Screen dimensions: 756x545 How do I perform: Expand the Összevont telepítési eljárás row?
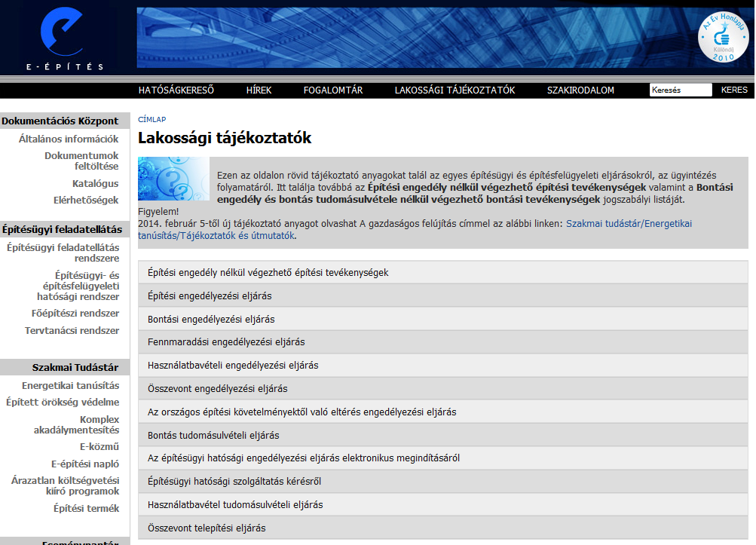(442, 528)
